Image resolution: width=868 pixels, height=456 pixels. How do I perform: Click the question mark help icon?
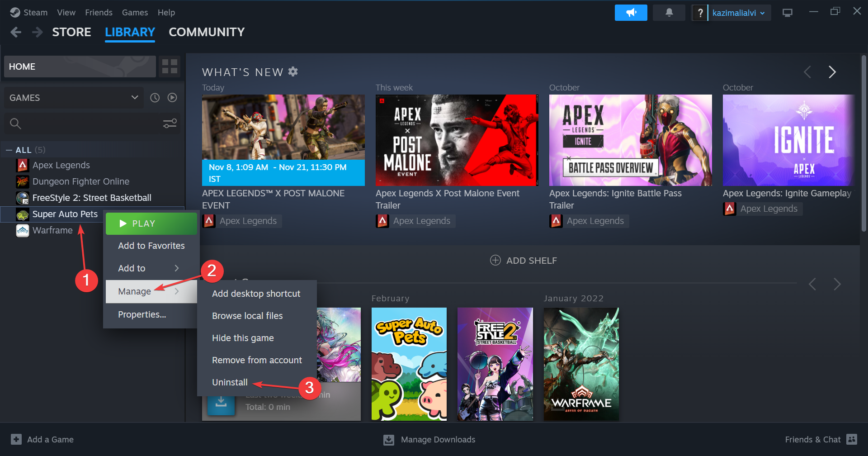coord(700,13)
